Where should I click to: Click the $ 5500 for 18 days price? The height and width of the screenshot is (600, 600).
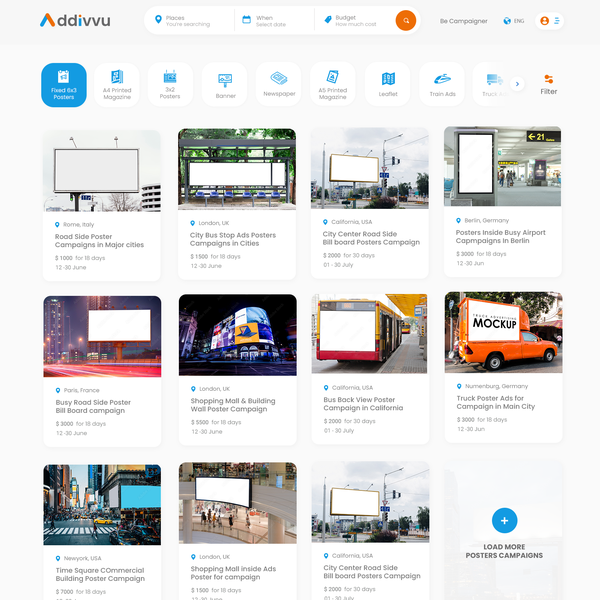216,422
